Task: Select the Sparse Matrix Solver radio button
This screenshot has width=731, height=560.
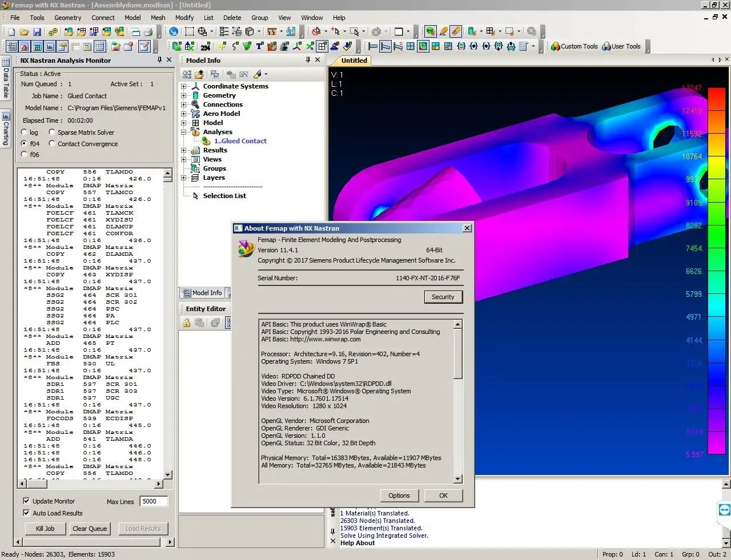Action: (x=52, y=132)
